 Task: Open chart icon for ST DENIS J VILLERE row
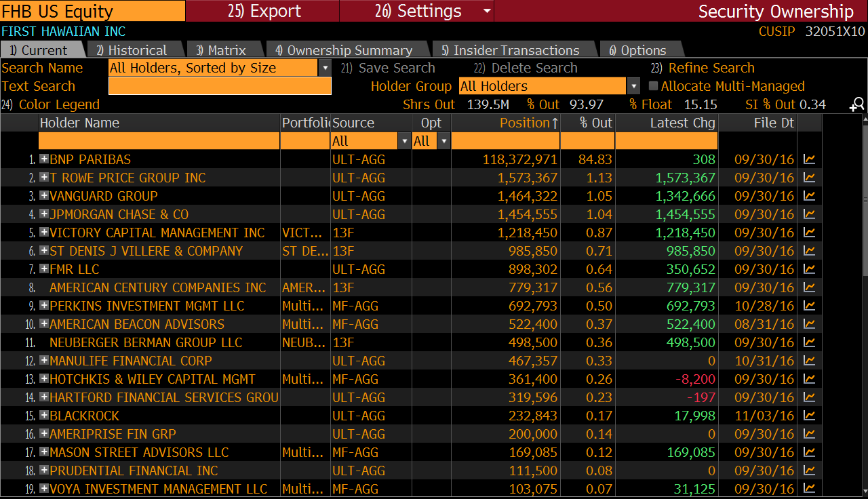click(809, 251)
